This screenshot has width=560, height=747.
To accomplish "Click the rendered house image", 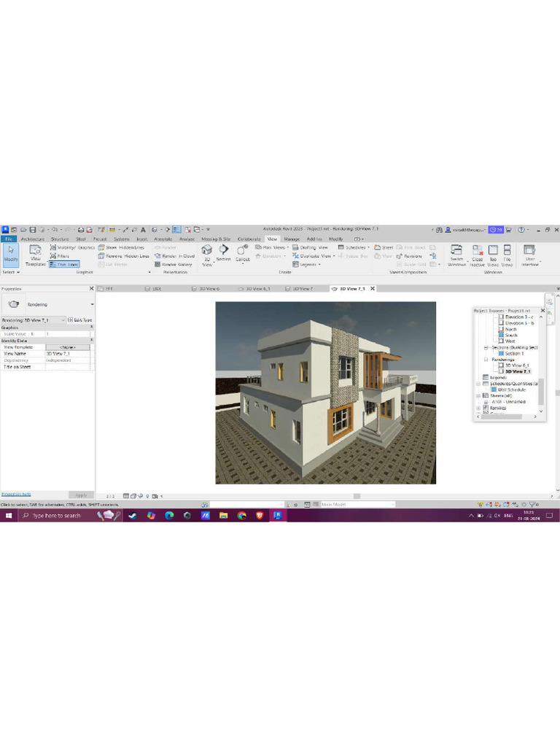I will point(326,392).
